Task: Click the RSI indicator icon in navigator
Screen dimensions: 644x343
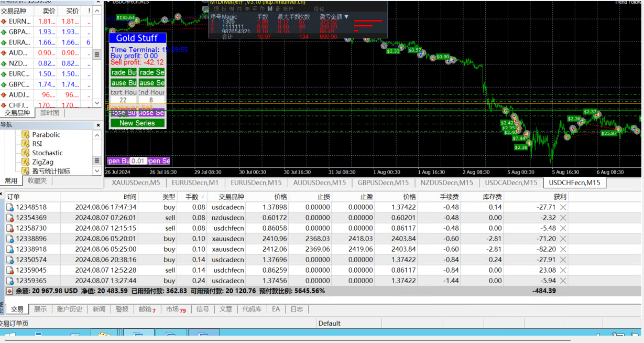Action: coord(25,144)
